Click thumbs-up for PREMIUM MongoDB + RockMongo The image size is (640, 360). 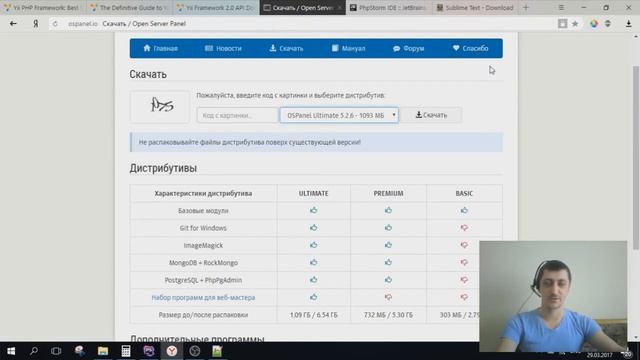388,262
